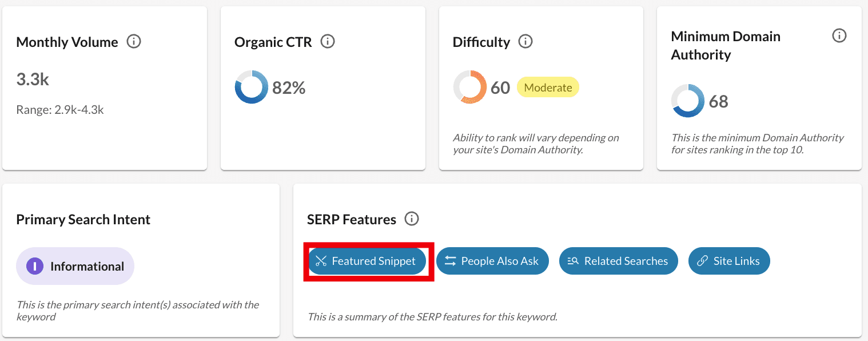Click the swap arrows icon on People Also Ask
This screenshot has height=341, width=868.
click(x=450, y=261)
